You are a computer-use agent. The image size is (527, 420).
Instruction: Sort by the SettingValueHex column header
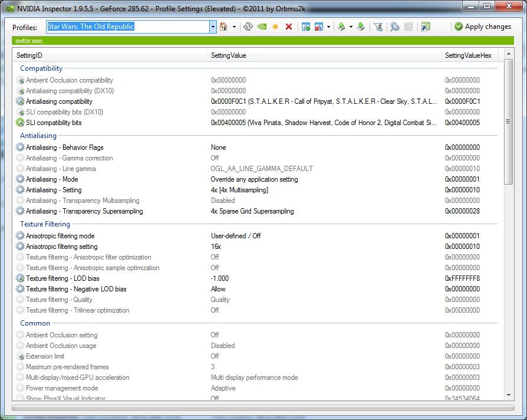coord(470,55)
